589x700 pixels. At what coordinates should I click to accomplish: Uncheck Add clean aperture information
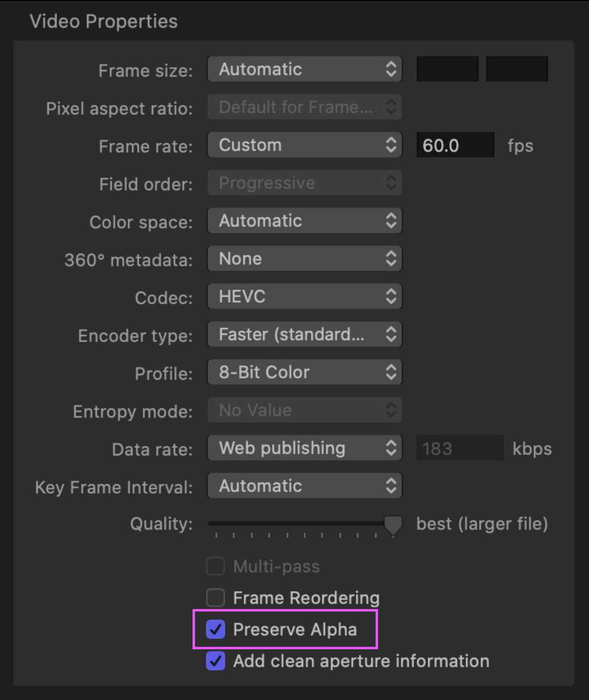(x=215, y=661)
